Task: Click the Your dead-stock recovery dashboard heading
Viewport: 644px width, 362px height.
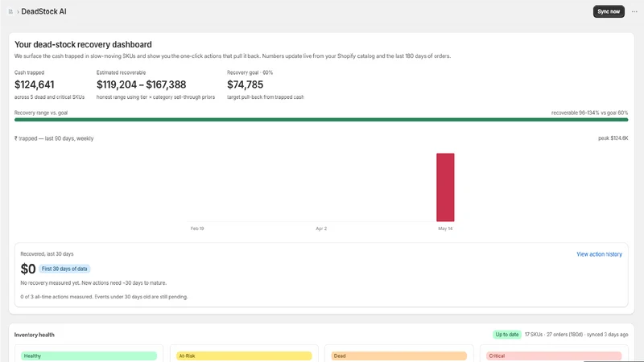Action: (x=83, y=44)
